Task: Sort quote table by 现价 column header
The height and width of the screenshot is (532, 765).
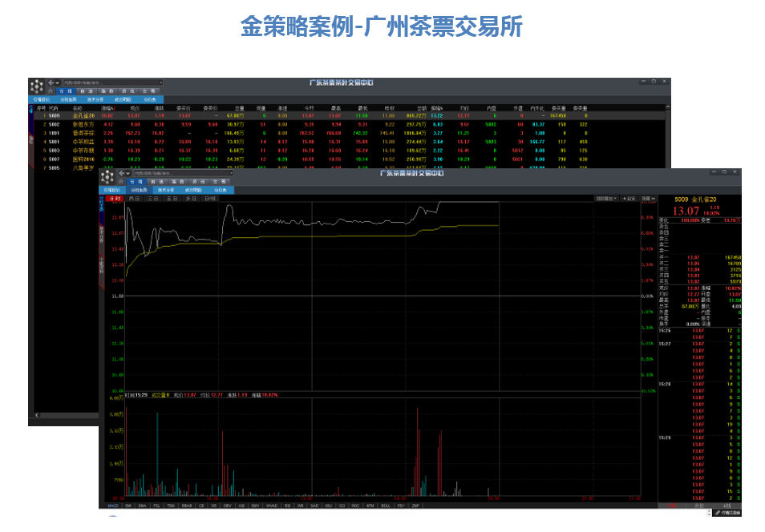Action: tap(135, 108)
